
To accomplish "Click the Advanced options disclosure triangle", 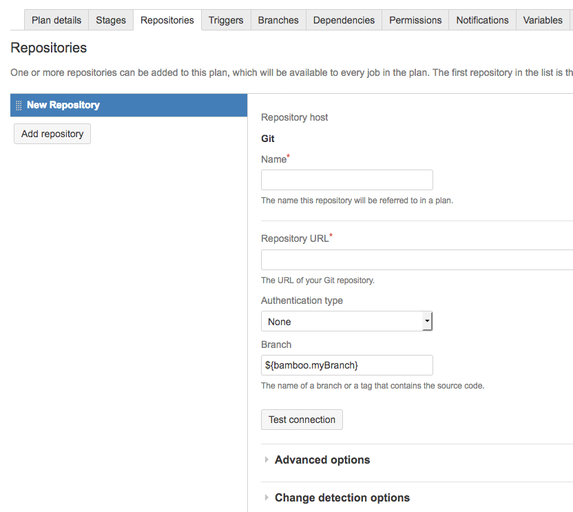I will (x=266, y=460).
